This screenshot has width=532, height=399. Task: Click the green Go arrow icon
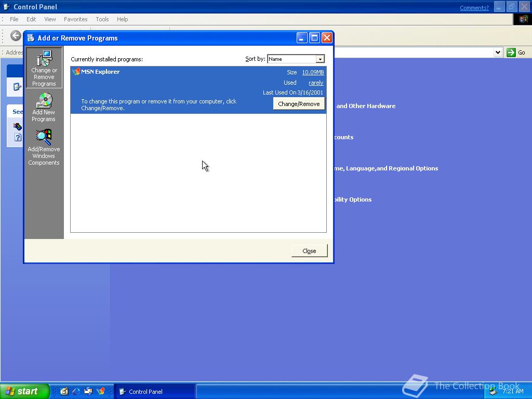click(x=511, y=52)
